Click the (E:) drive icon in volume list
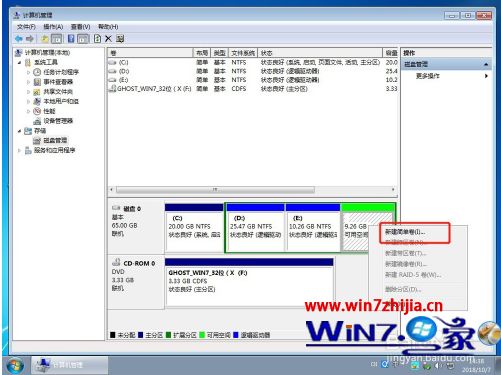The image size is (501, 375). click(112, 80)
